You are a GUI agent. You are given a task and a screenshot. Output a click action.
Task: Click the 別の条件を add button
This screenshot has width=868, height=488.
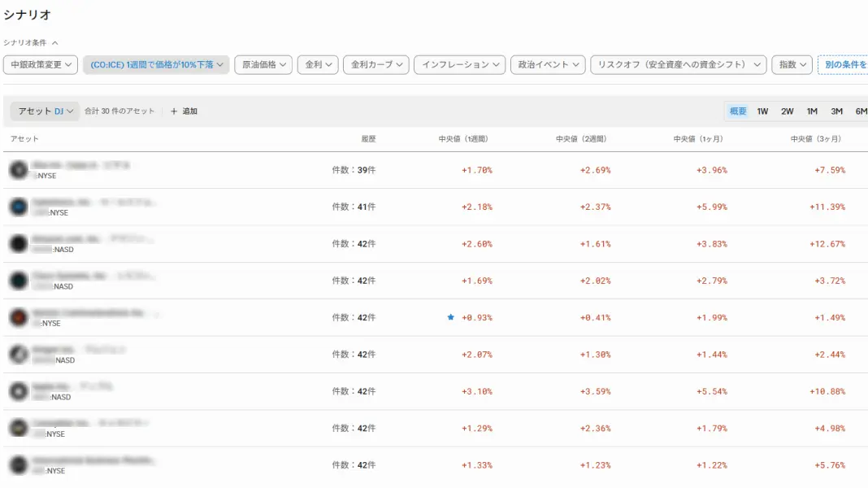(844, 65)
